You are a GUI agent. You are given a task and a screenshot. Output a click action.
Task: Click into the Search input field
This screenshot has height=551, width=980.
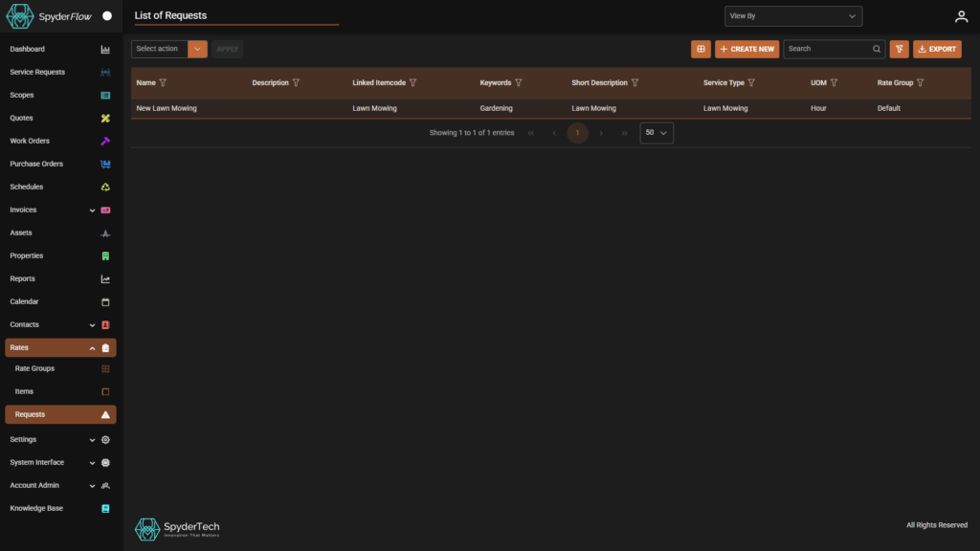(x=828, y=49)
